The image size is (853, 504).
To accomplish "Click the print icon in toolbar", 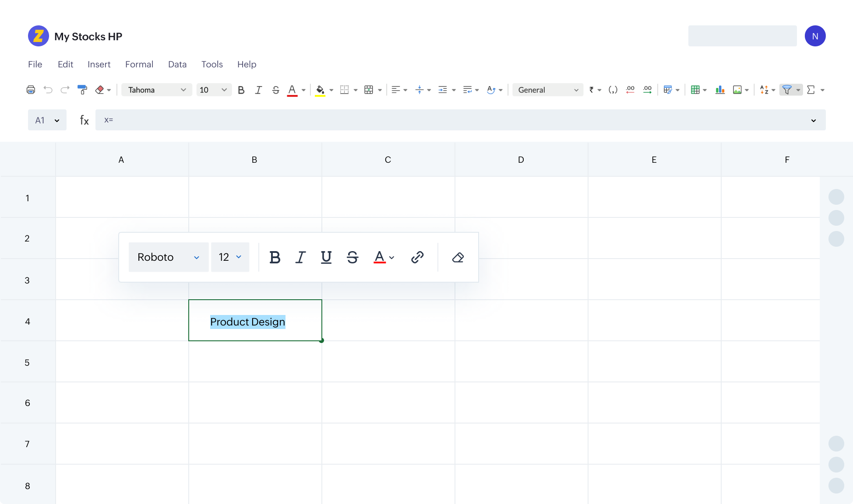I will pyautogui.click(x=31, y=90).
